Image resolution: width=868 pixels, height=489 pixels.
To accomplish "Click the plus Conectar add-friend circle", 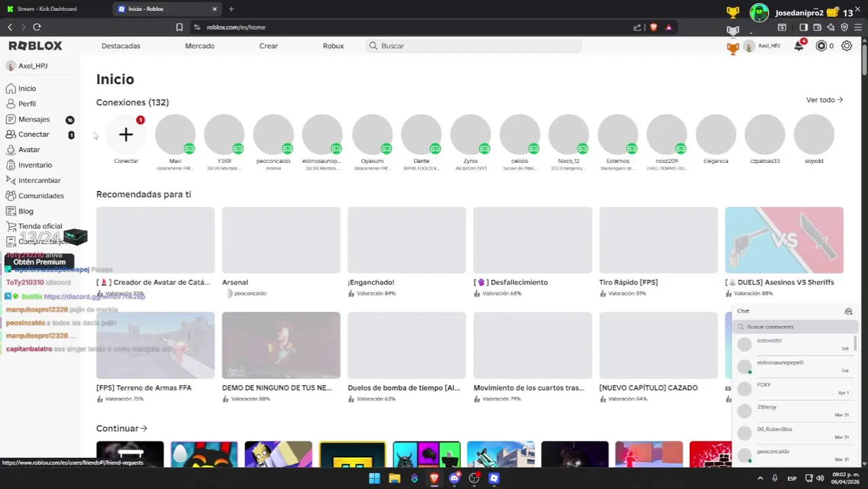I will coord(126,134).
